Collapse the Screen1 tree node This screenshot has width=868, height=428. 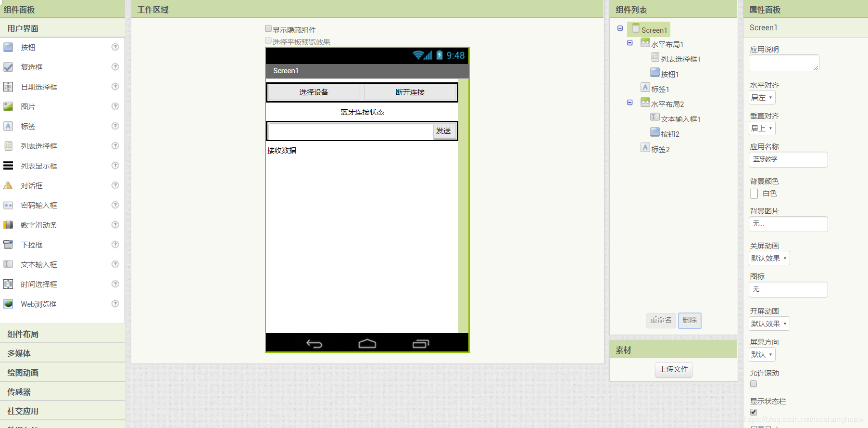click(620, 28)
